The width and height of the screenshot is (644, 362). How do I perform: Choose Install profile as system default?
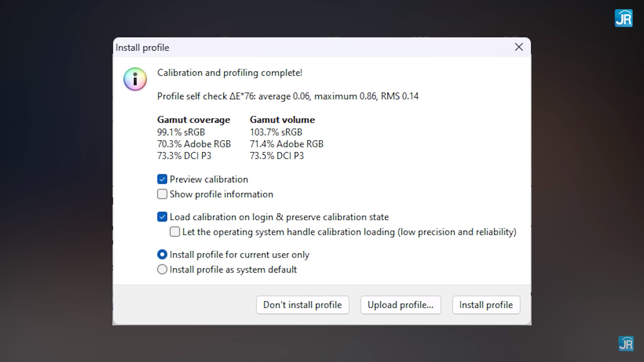tap(162, 269)
